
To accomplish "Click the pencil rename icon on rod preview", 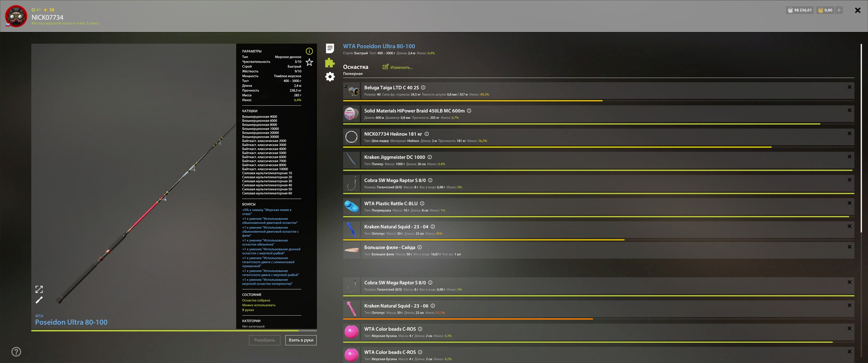I will click(x=39, y=300).
